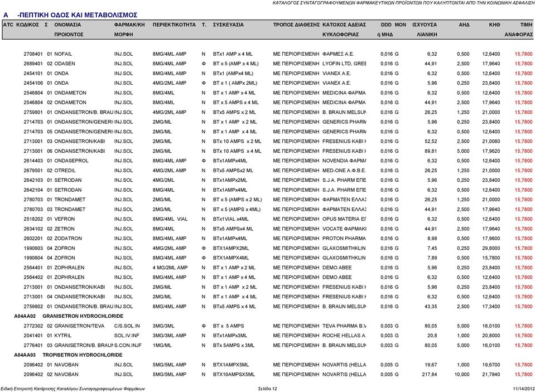The height and width of the screenshot is (392, 535).
Task: Select product name 'NOFAIL'
Action: tap(63, 54)
